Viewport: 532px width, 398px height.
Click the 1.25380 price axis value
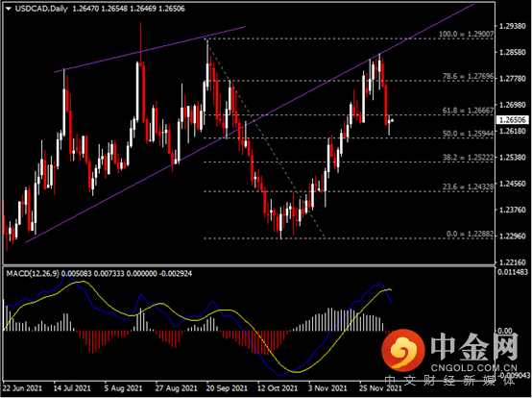(513, 158)
